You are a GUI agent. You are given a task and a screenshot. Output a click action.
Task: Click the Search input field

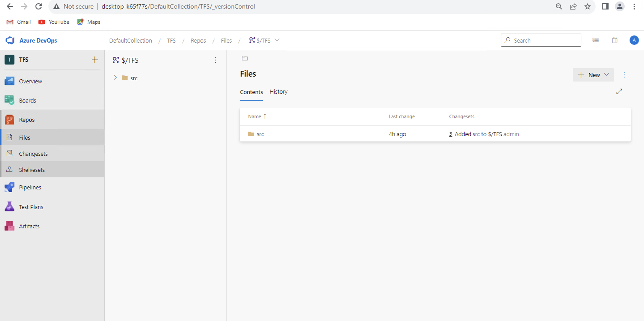pyautogui.click(x=541, y=40)
